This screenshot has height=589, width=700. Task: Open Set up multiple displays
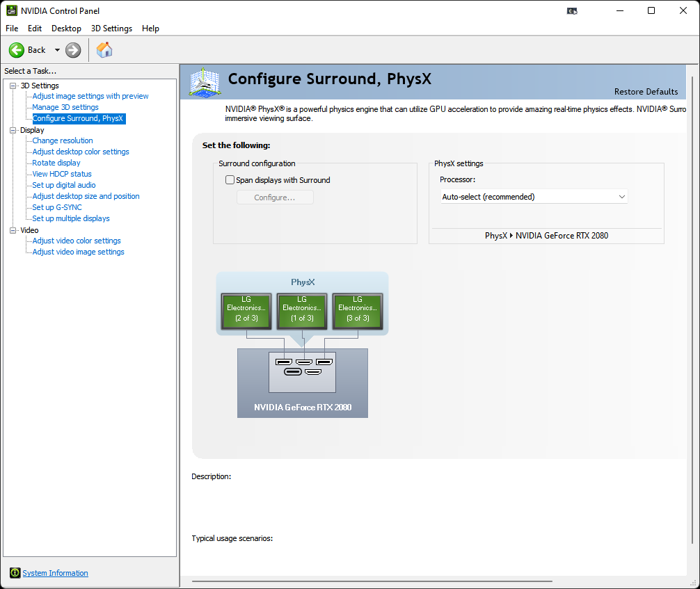pos(71,218)
